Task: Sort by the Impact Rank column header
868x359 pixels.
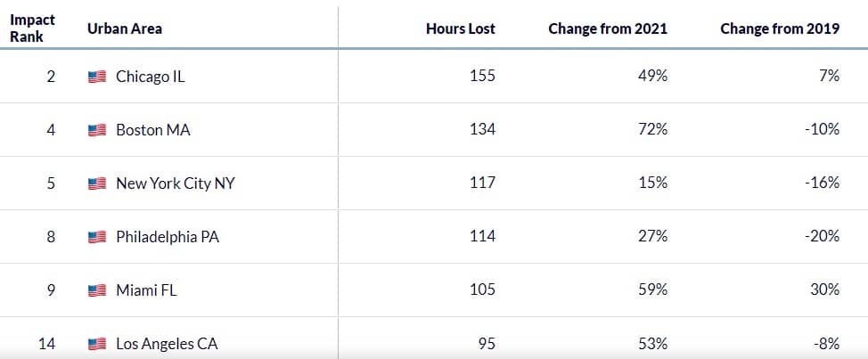Action: coord(33,29)
